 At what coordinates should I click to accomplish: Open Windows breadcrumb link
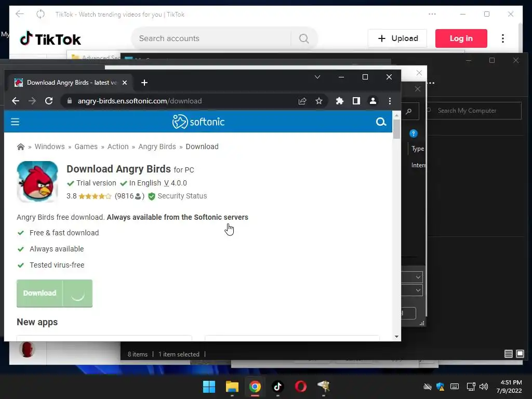coord(49,147)
